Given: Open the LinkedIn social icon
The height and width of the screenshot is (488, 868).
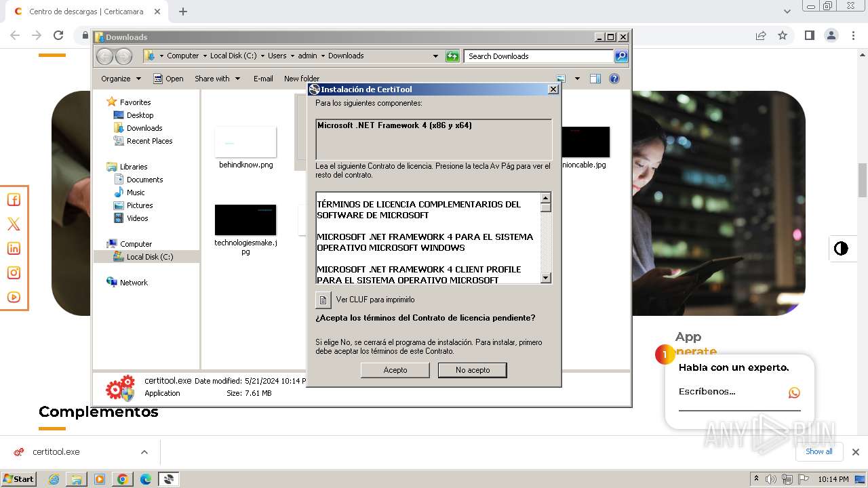Looking at the screenshot, I should [14, 249].
